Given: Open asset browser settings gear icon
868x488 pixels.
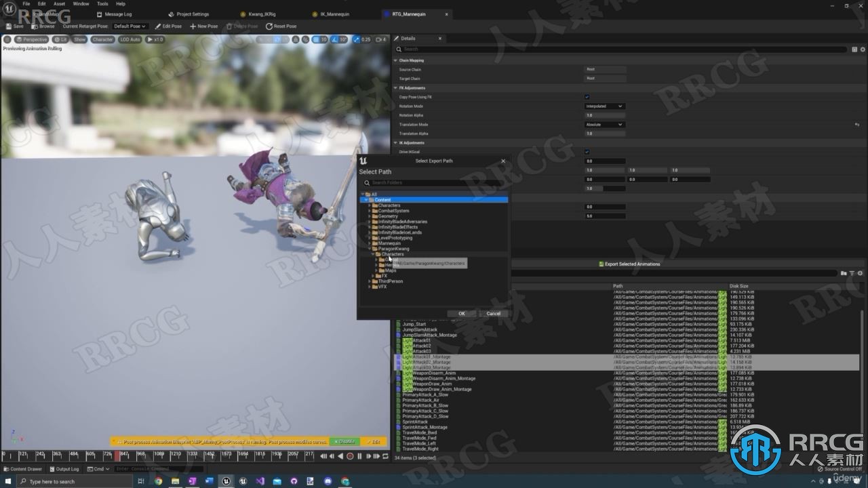Looking at the screenshot, I should pyautogui.click(x=860, y=273).
